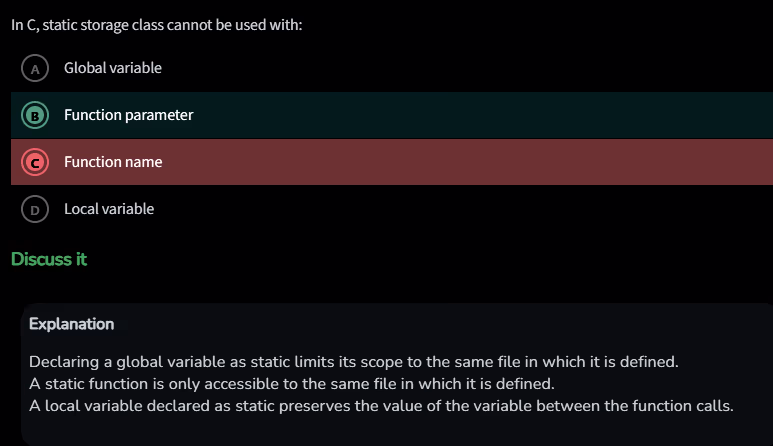Select the red circled C marker
773x446 pixels.
point(36,162)
